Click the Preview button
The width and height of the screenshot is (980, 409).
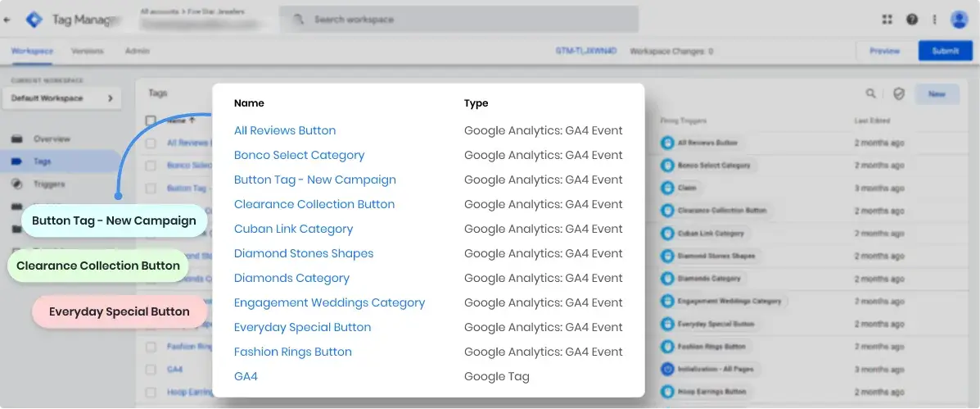pyautogui.click(x=884, y=51)
